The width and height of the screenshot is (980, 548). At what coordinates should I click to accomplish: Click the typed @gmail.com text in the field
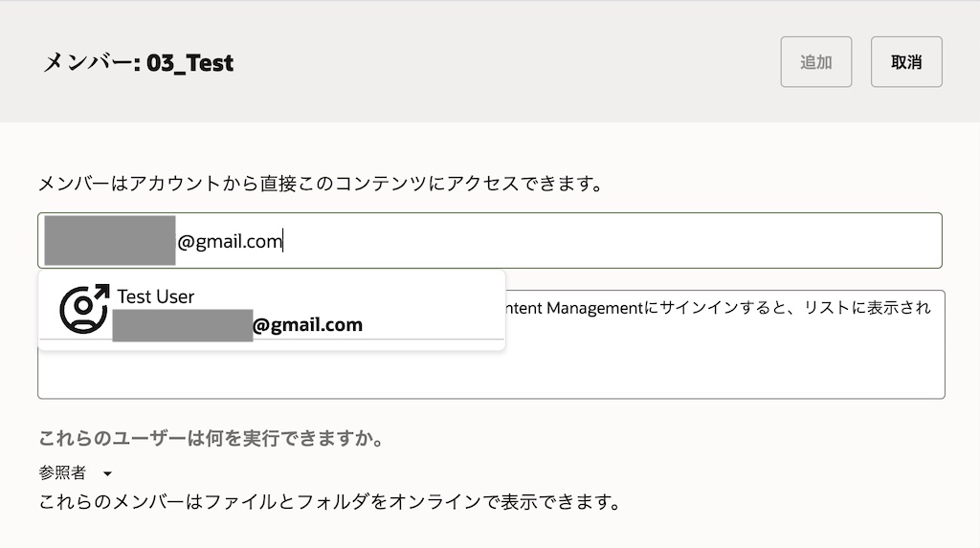(230, 242)
